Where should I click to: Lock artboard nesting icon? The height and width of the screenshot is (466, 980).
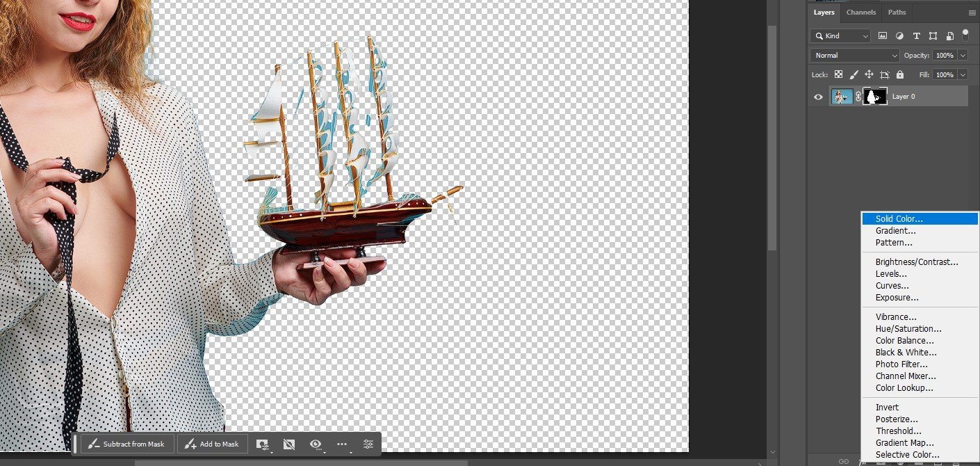coord(884,74)
